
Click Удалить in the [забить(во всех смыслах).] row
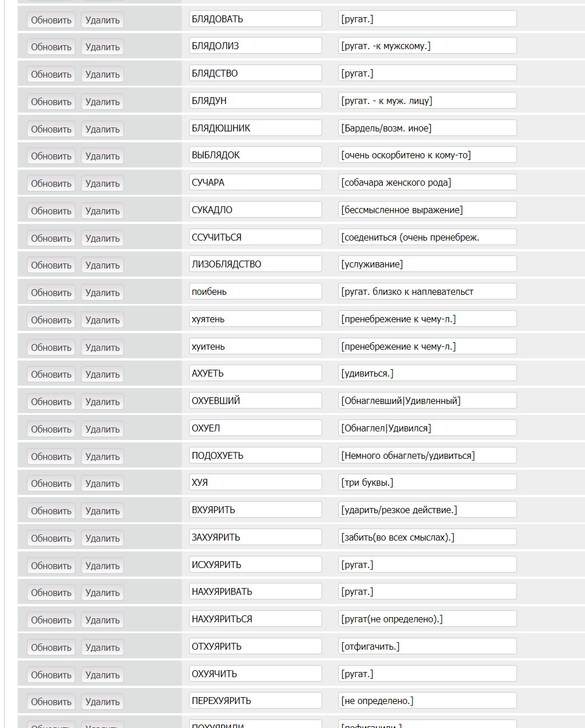[x=102, y=538]
